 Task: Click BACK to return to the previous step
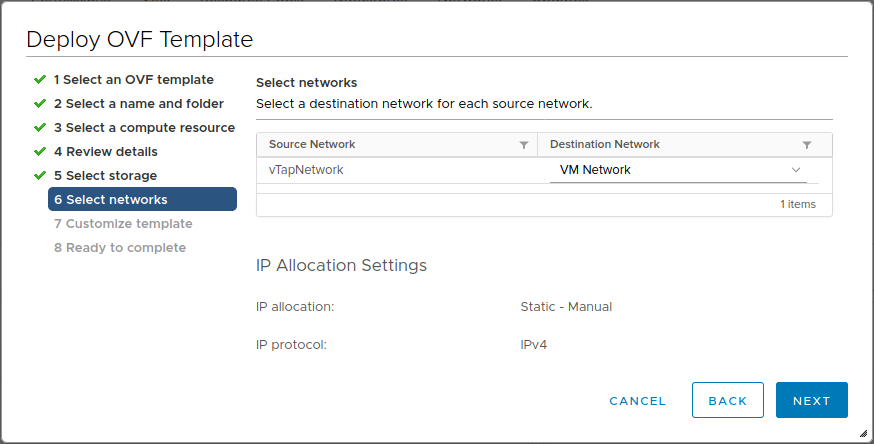coord(727,400)
